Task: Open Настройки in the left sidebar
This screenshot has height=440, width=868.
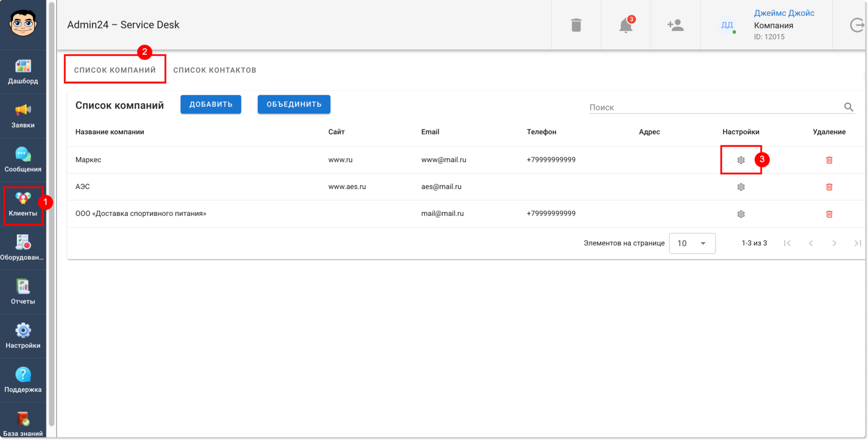Action: [23, 336]
